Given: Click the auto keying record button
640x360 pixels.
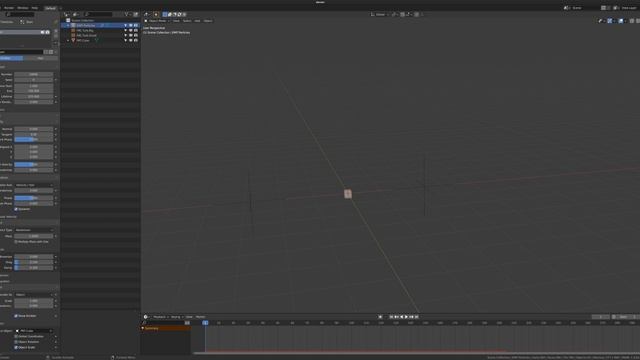Looking at the screenshot, I should point(380,317).
